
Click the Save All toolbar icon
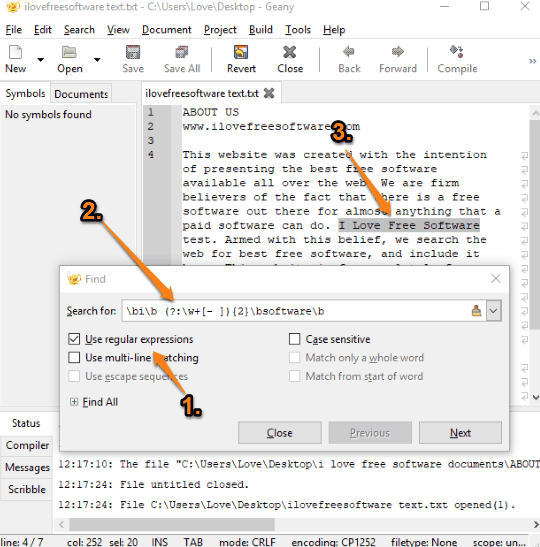(x=182, y=52)
